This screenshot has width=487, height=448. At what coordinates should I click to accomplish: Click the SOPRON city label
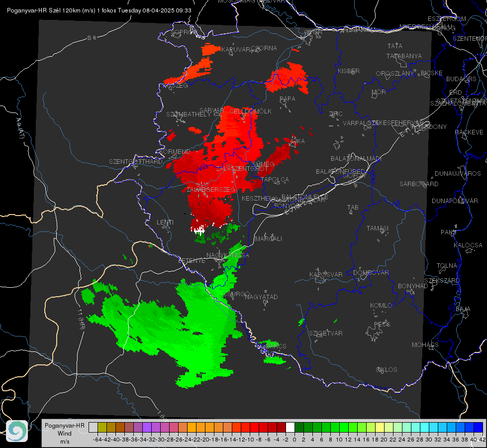184,32
